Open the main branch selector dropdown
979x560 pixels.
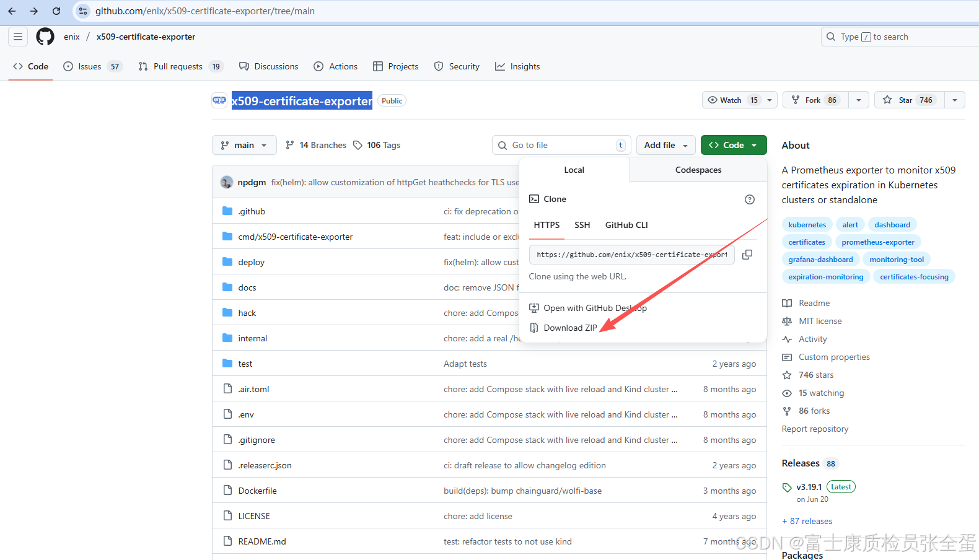click(244, 145)
